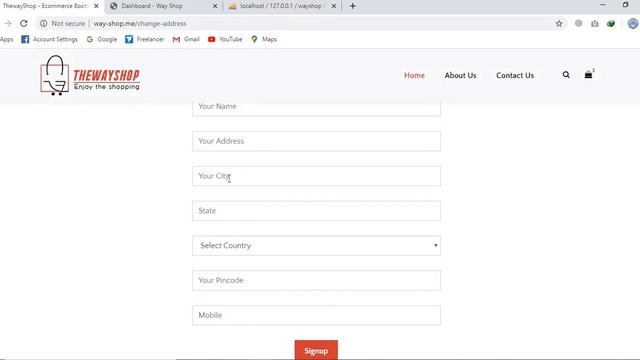The width and height of the screenshot is (640, 360).
Task: Click the TheWayShop logo
Action: point(90,76)
